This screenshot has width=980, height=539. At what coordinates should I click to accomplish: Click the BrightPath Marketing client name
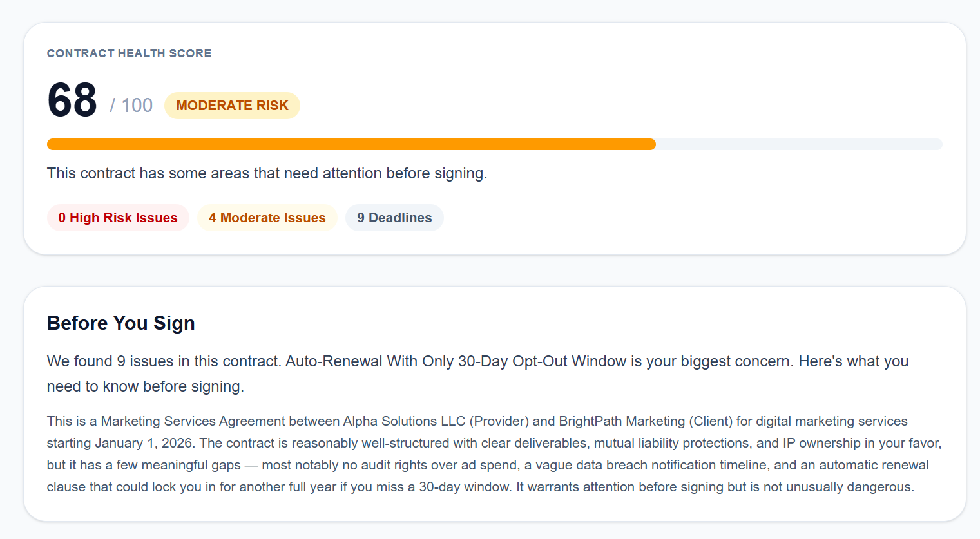622,421
